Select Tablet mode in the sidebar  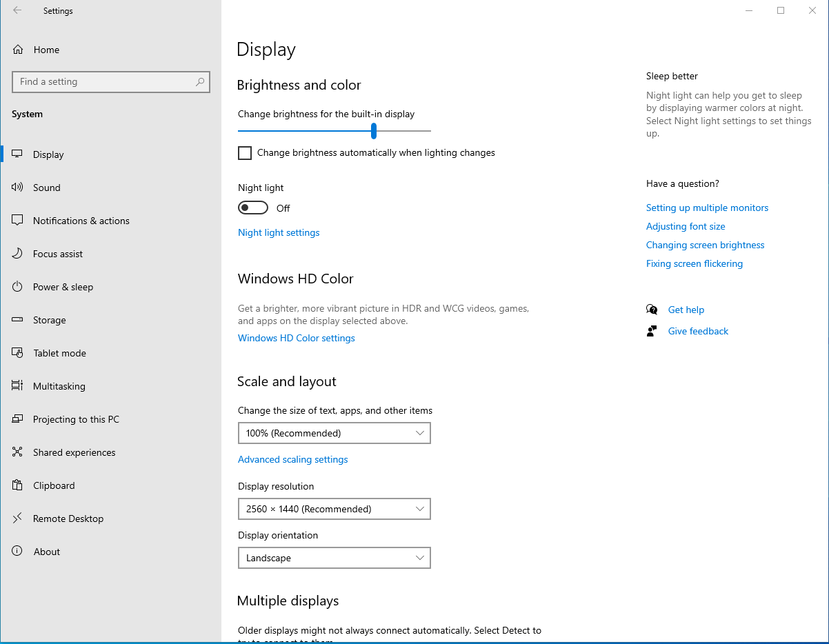point(110,353)
